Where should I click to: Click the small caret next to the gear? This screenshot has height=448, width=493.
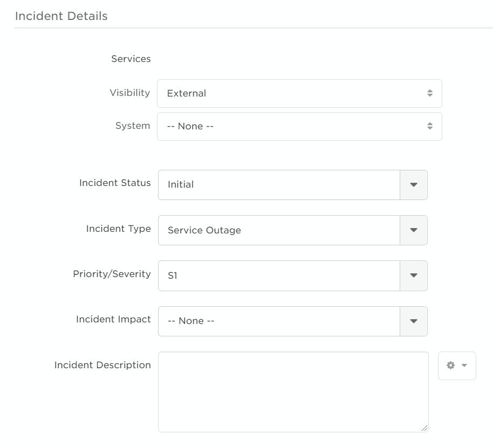tap(464, 366)
